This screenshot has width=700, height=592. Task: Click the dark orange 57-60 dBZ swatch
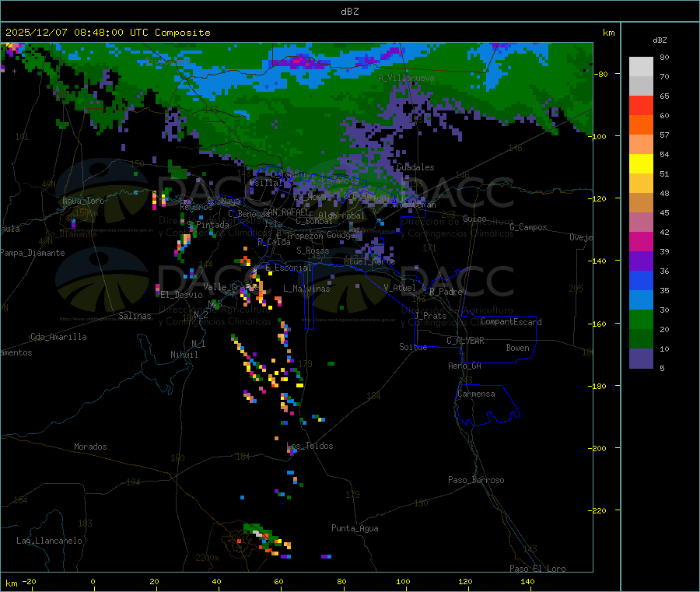pos(641,125)
